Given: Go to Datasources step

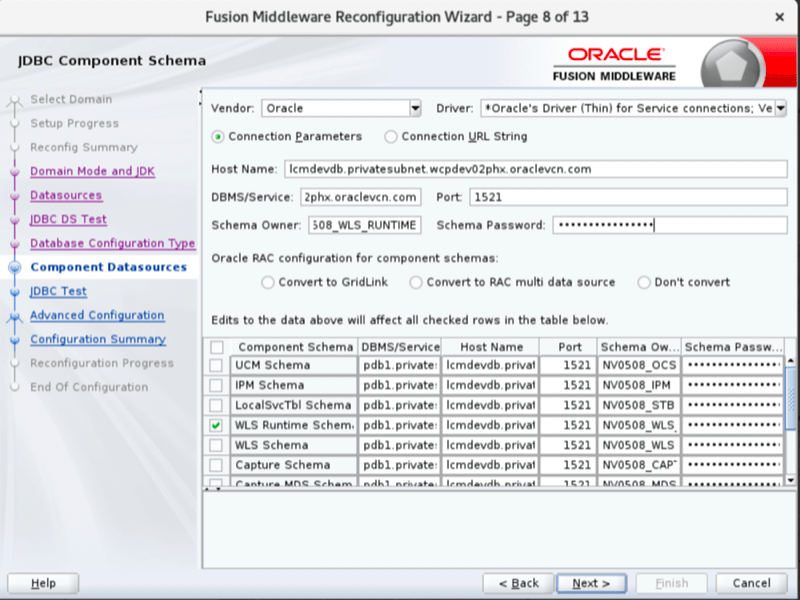Looking at the screenshot, I should click(66, 195).
